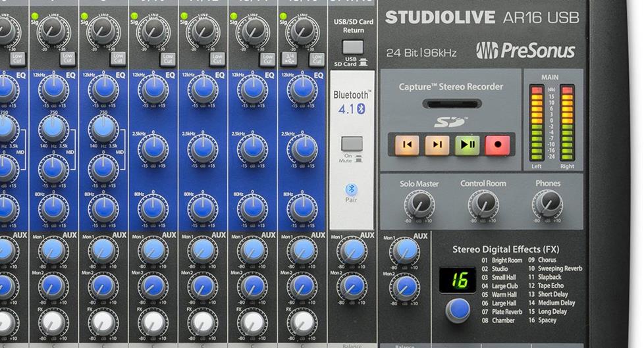The width and height of the screenshot is (644, 348).
Task: Click the '14 Medium Delay' effect label
Action: coord(552,303)
